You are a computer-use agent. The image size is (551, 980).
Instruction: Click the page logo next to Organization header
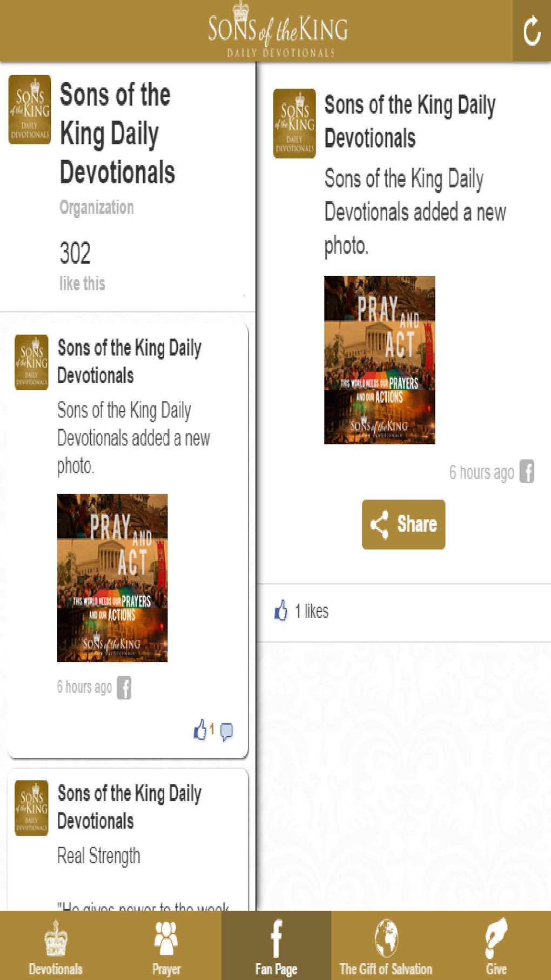pos(30,110)
